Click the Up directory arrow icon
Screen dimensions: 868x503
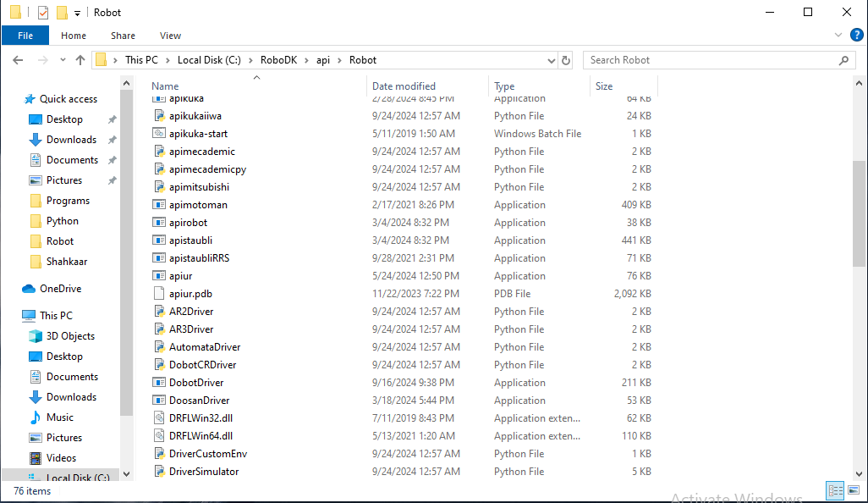81,60
